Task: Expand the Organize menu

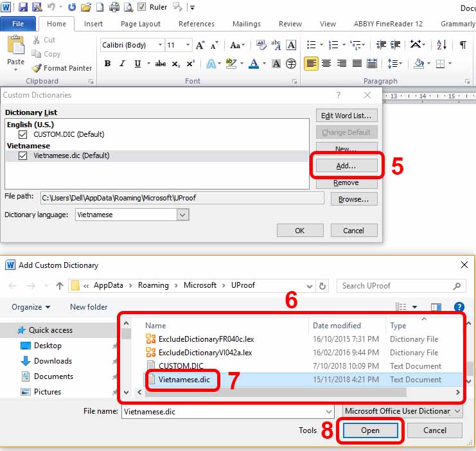Action: pos(31,307)
